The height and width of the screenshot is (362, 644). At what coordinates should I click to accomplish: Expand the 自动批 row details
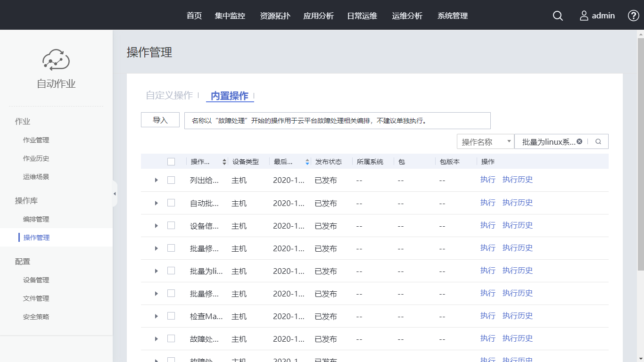tap(157, 203)
